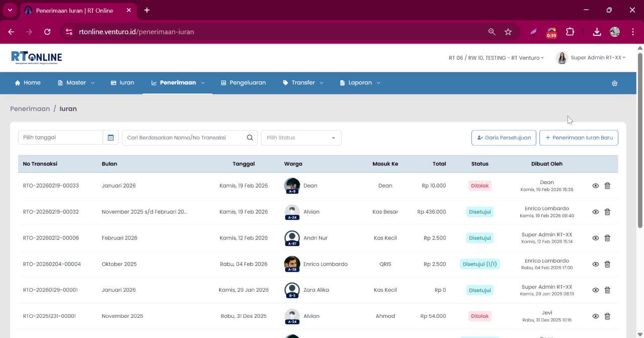Bookmark this page with star icon
The height and width of the screenshot is (338, 644).
pos(508,32)
